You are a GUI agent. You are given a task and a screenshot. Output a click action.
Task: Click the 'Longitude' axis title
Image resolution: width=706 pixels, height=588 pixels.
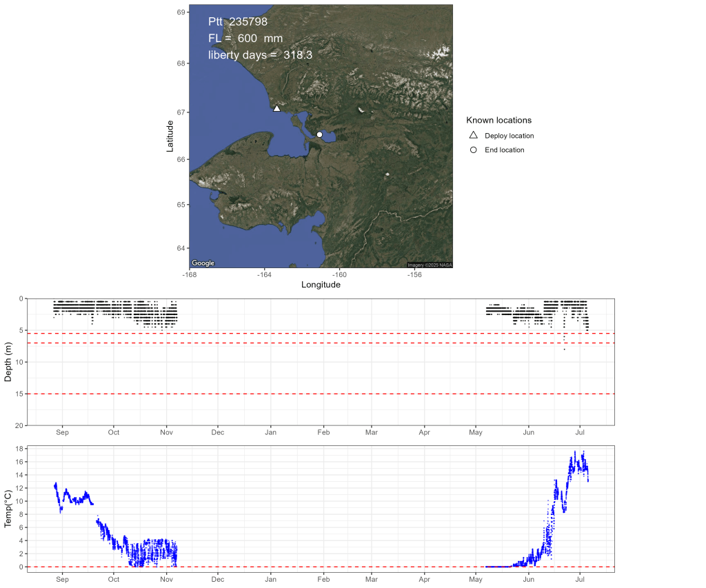(321, 284)
